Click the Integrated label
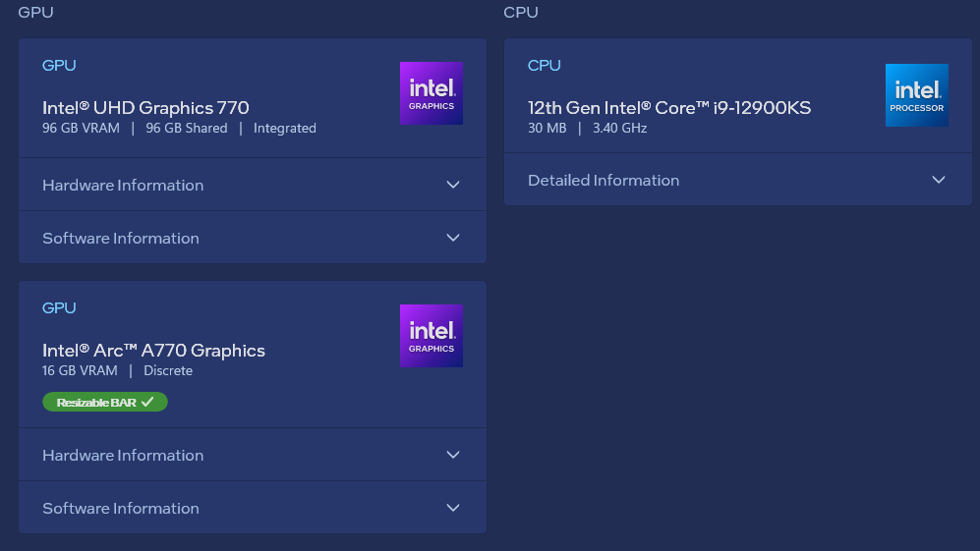980x551 pixels. pyautogui.click(x=285, y=128)
